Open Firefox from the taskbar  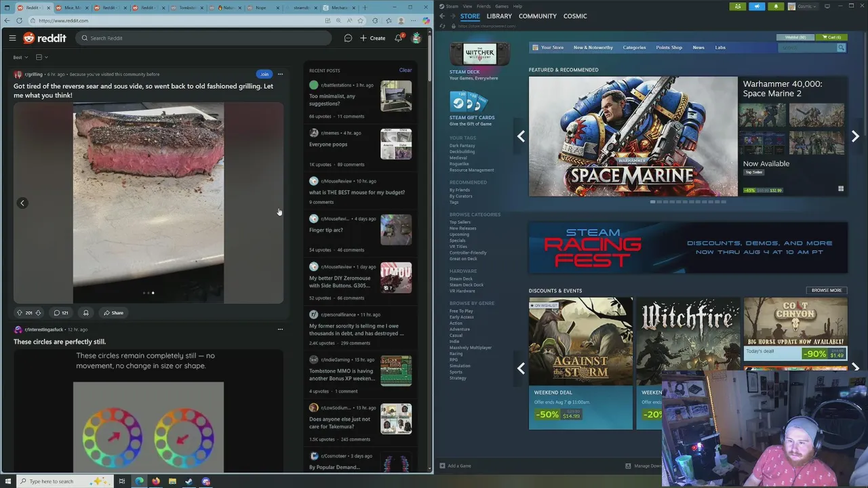(x=156, y=481)
